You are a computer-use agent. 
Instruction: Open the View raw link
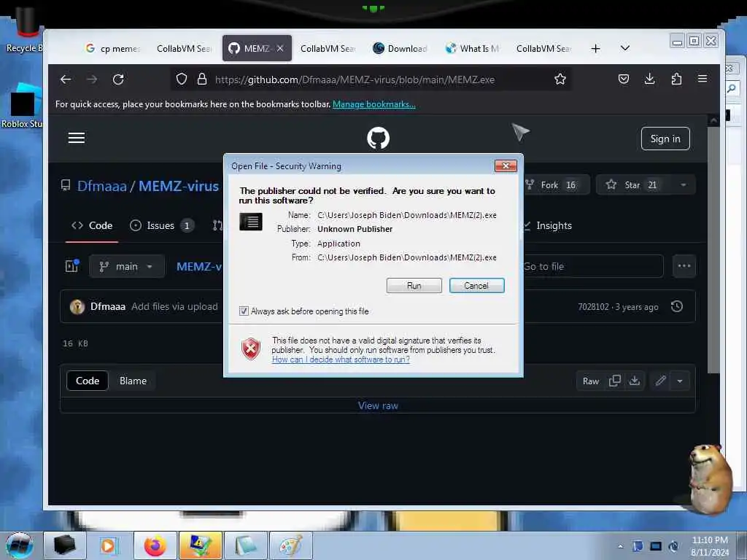pos(378,405)
